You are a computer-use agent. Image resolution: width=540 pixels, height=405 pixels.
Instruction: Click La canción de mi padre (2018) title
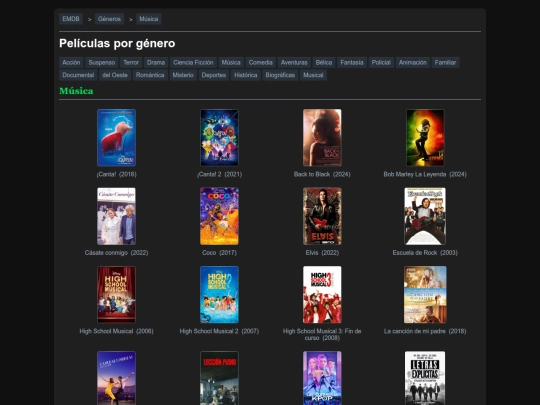coord(425,331)
